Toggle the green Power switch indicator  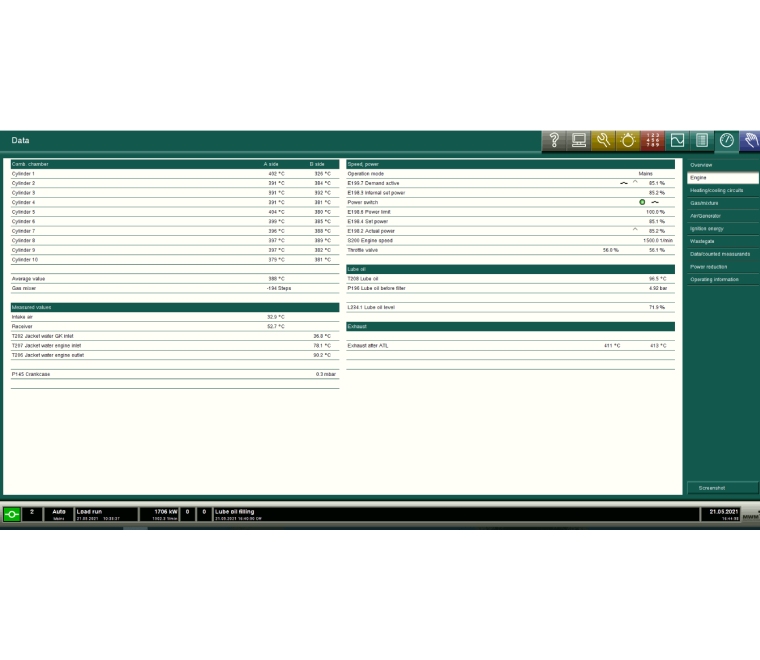(642, 202)
